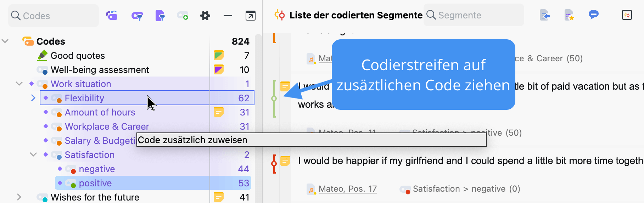
Task: Click the red dot on the negative code
Action: 73,171
